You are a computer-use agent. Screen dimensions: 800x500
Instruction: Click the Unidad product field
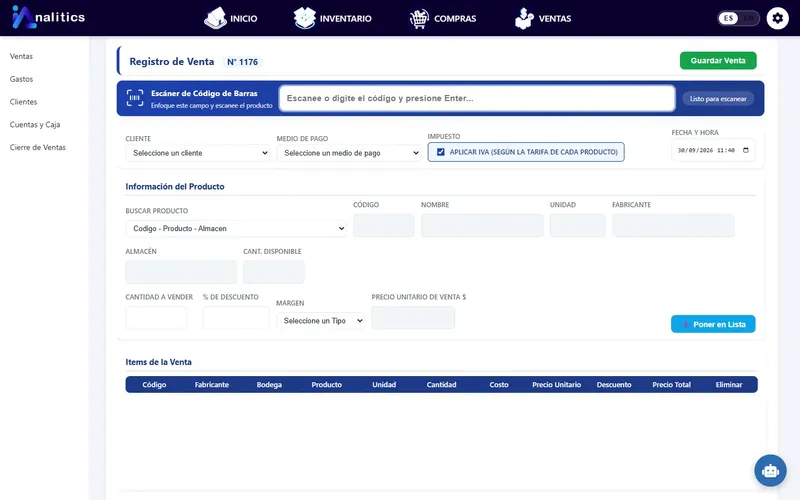pos(578,226)
